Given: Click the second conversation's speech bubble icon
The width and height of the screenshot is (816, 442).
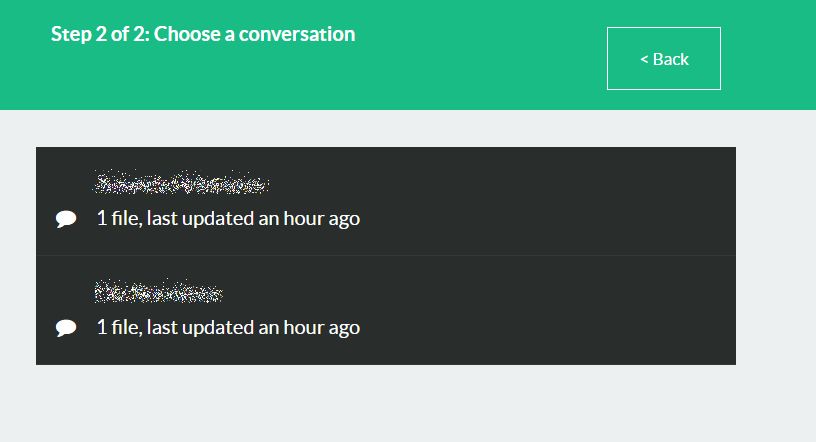Looking at the screenshot, I should click(66, 328).
